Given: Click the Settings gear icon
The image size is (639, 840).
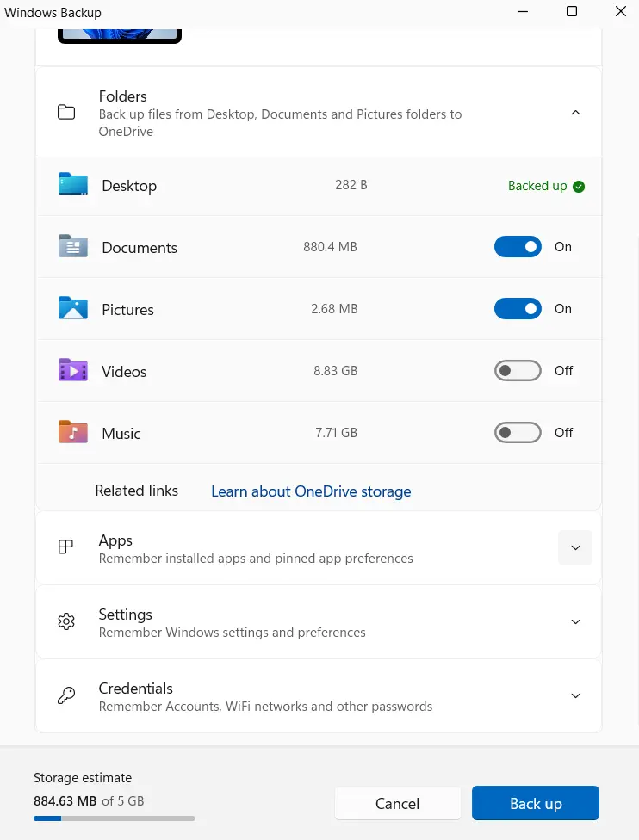Looking at the screenshot, I should point(66,621).
